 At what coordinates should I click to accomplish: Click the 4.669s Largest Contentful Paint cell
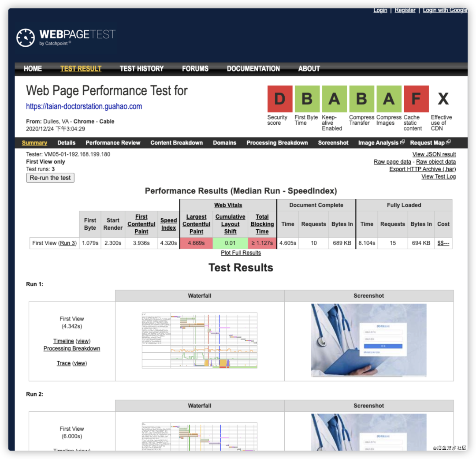click(196, 243)
